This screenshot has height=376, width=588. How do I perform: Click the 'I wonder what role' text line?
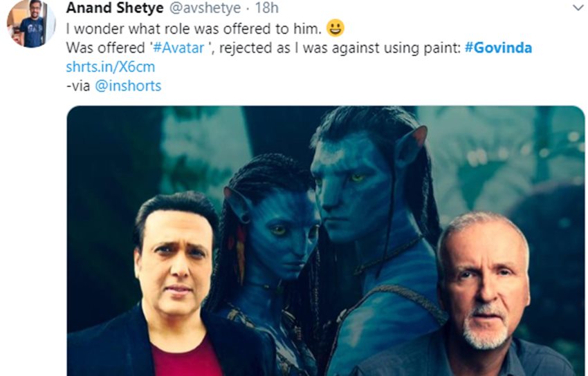[194, 29]
